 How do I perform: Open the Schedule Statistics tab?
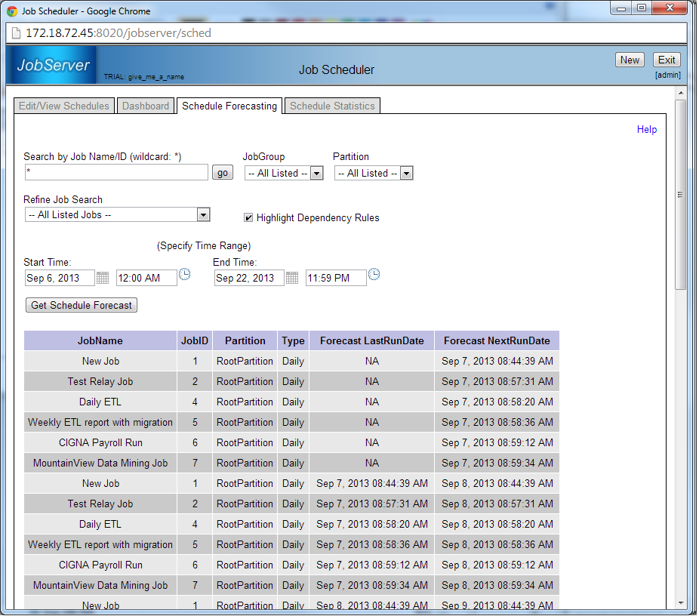pos(332,106)
